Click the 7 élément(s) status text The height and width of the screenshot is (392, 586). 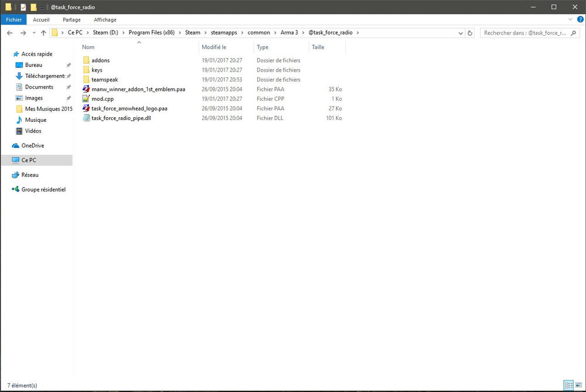22,386
